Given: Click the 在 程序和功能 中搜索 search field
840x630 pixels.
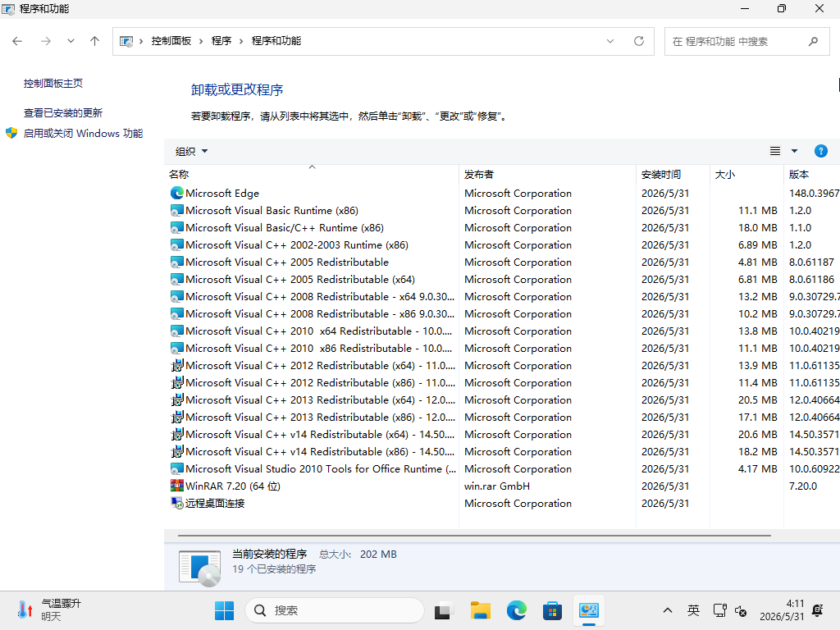Looking at the screenshot, I should tap(746, 41).
